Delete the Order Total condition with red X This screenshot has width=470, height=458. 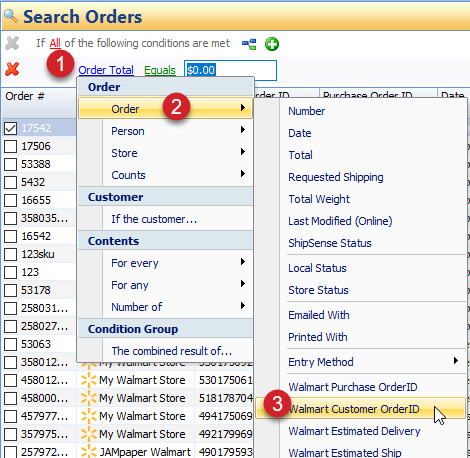click(x=12, y=69)
